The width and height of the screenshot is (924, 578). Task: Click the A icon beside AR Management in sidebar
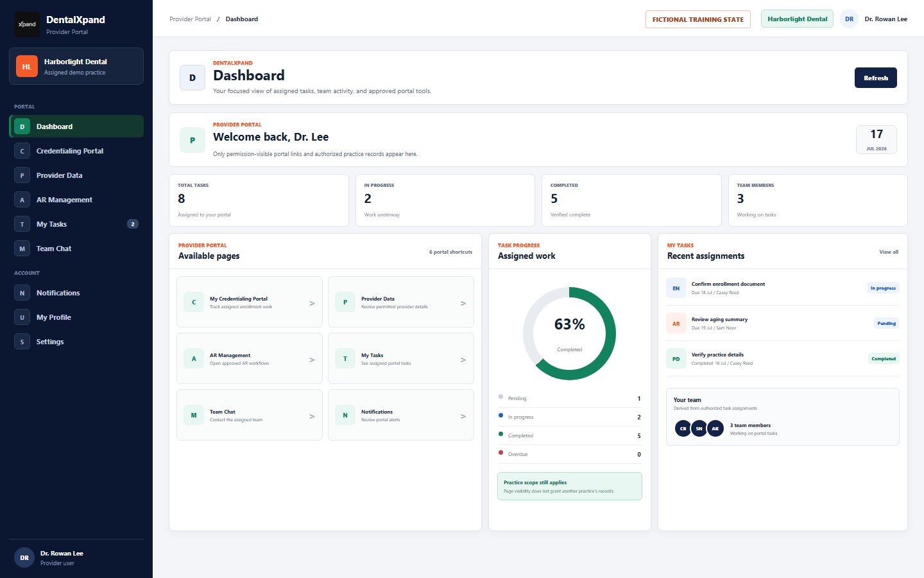point(22,200)
